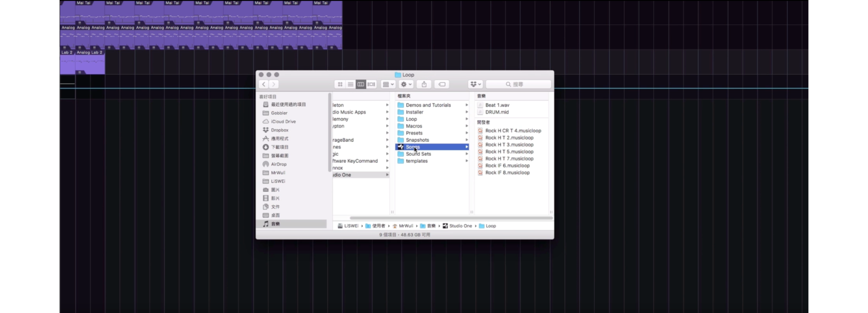Click the Share toolbar button
The image size is (868, 313).
point(424,84)
